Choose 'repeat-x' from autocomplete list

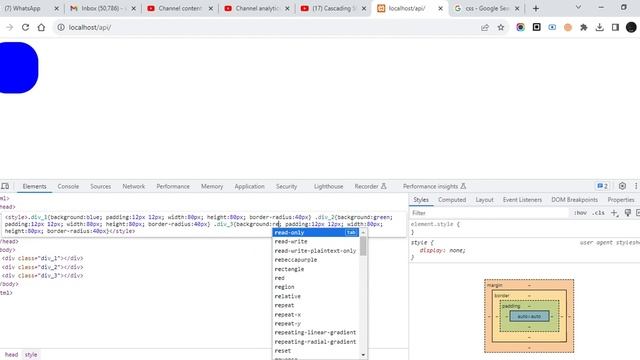(x=316, y=315)
